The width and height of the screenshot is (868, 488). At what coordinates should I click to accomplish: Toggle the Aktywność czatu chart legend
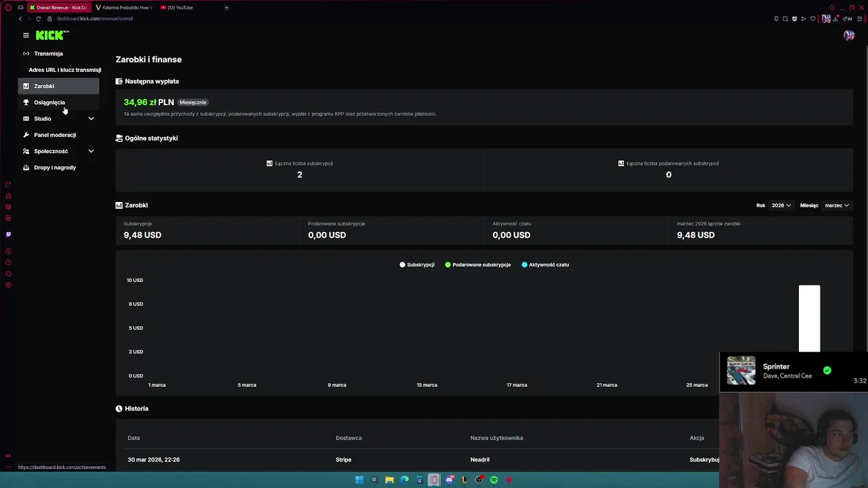point(545,265)
